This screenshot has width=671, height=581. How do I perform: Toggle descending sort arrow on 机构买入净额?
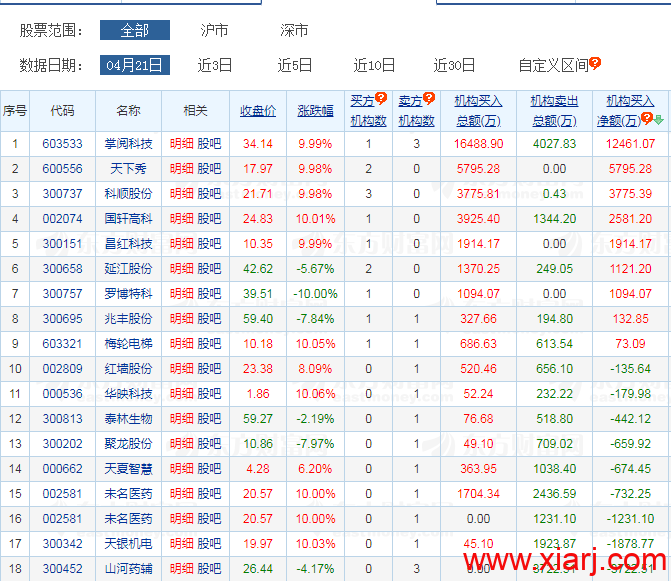tap(658, 120)
